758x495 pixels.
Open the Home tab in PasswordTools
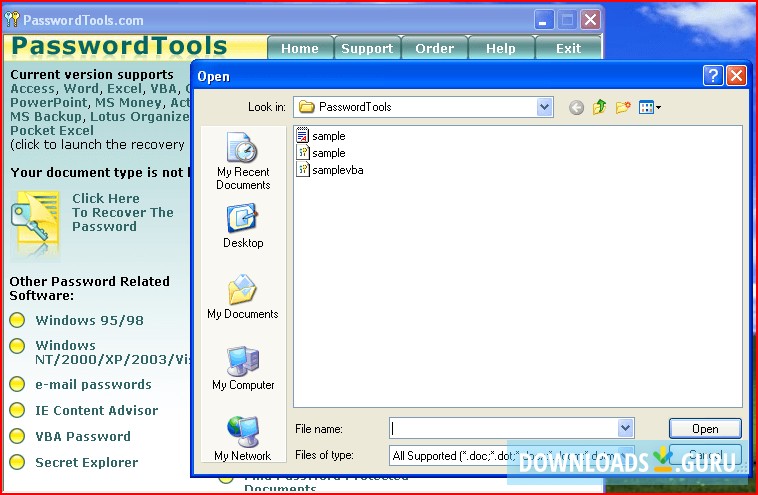(300, 48)
